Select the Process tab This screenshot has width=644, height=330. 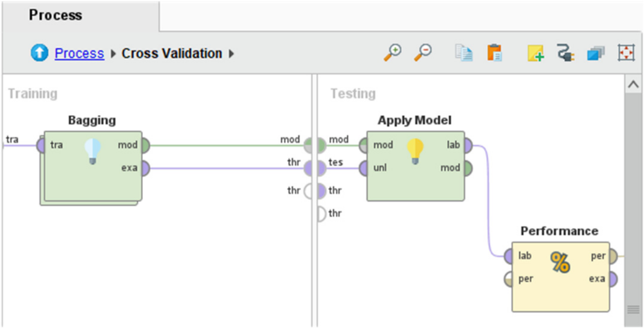[56, 15]
